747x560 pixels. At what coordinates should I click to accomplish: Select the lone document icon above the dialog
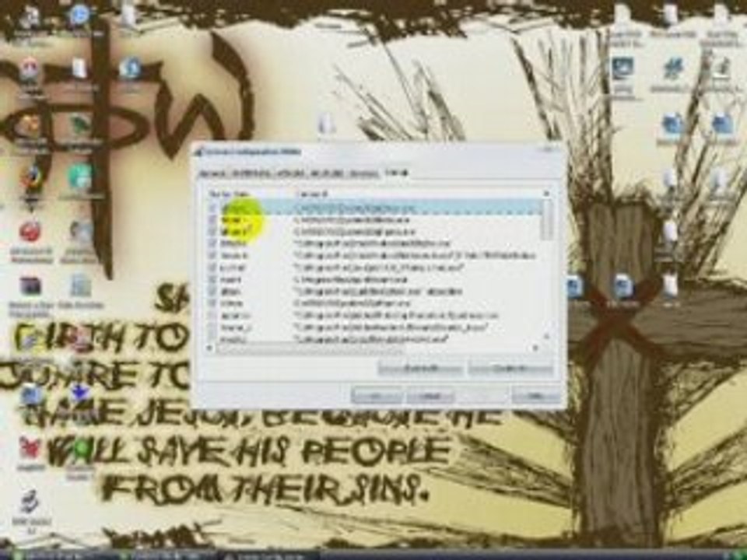click(x=326, y=124)
